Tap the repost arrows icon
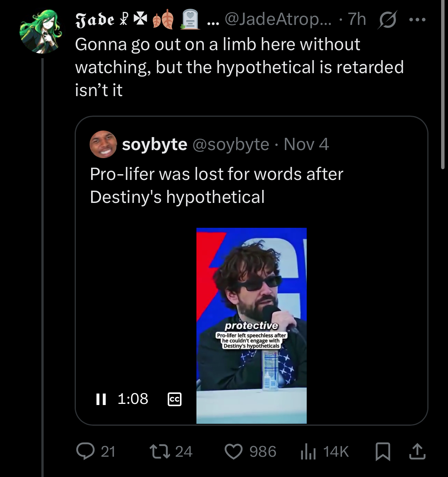 click(x=160, y=451)
